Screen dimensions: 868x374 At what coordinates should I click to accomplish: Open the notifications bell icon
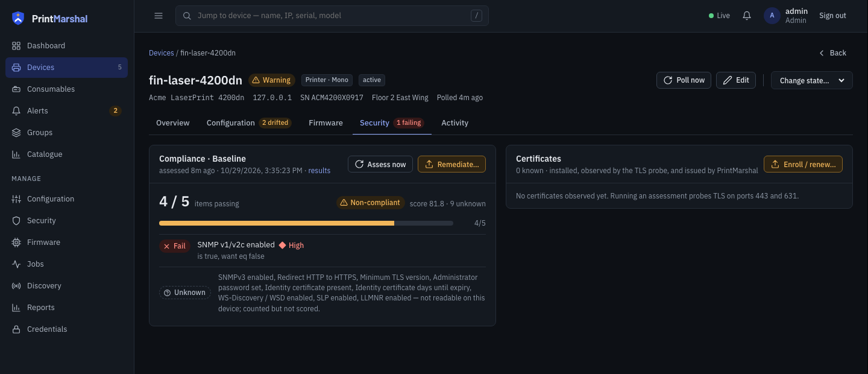point(747,16)
